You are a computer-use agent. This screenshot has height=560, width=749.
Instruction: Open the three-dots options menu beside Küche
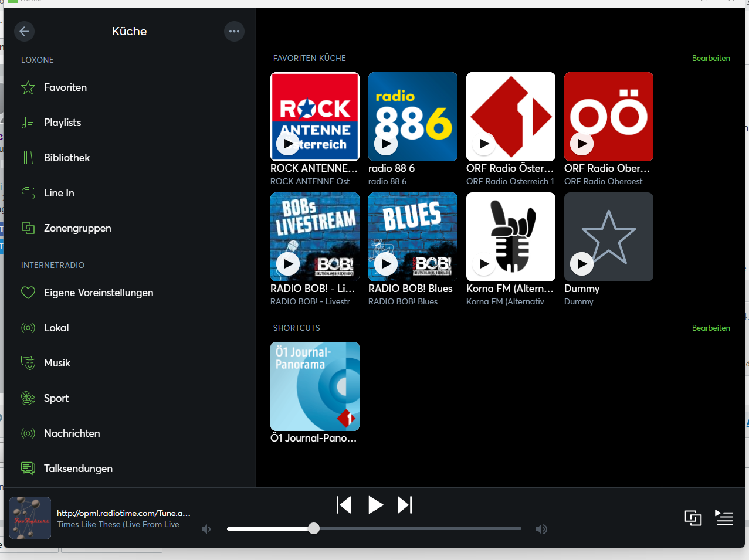coord(234,32)
